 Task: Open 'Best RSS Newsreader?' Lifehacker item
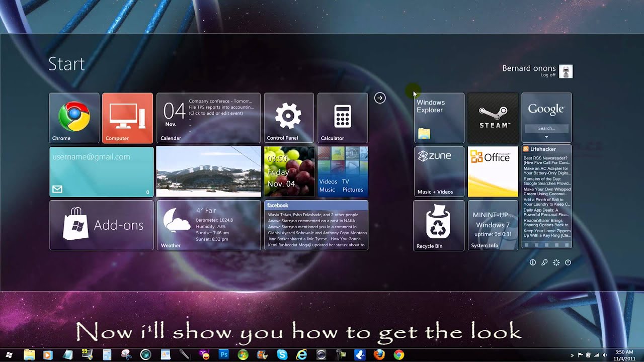click(546, 160)
